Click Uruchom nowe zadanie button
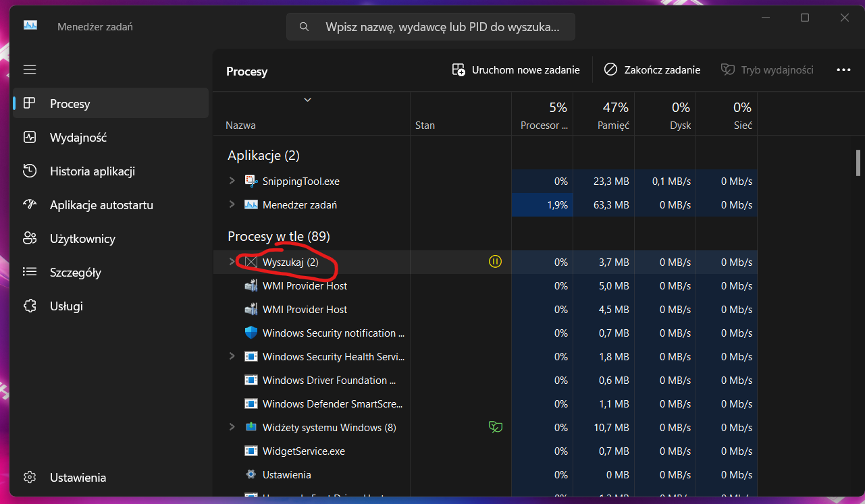 516,69
